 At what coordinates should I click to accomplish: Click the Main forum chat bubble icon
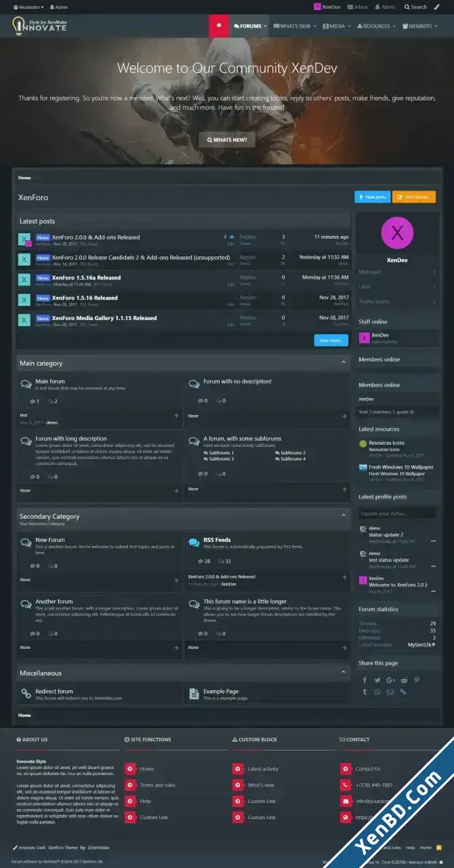[x=26, y=384]
